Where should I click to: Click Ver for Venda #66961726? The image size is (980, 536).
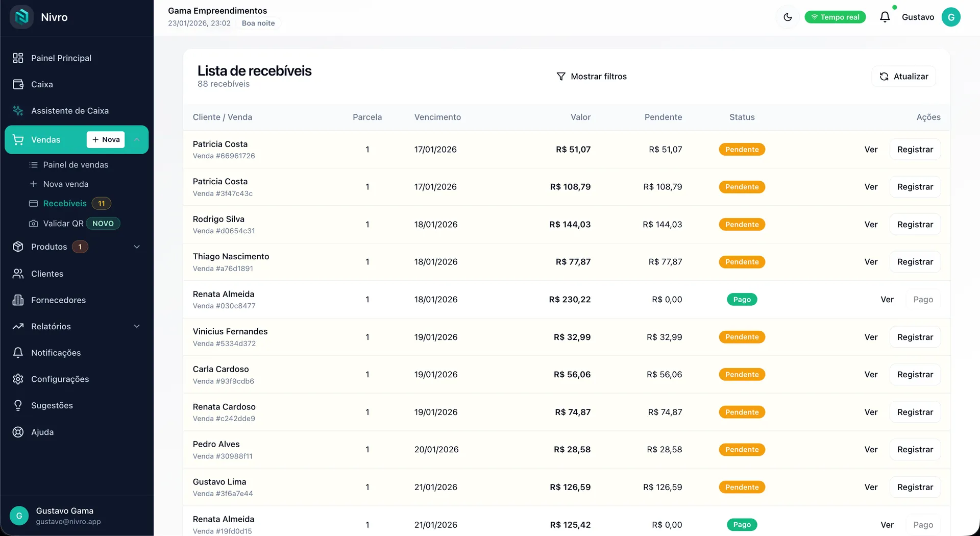871,150
